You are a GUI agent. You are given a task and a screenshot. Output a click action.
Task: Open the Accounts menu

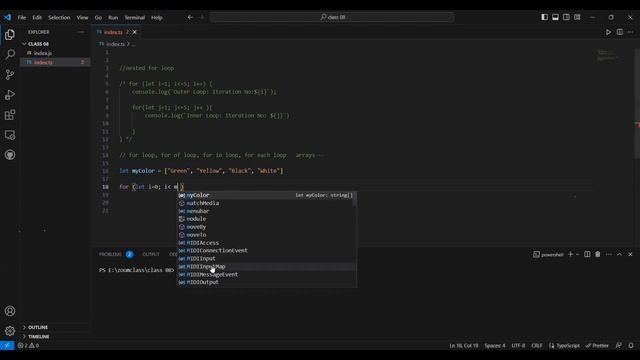[x=10, y=311]
